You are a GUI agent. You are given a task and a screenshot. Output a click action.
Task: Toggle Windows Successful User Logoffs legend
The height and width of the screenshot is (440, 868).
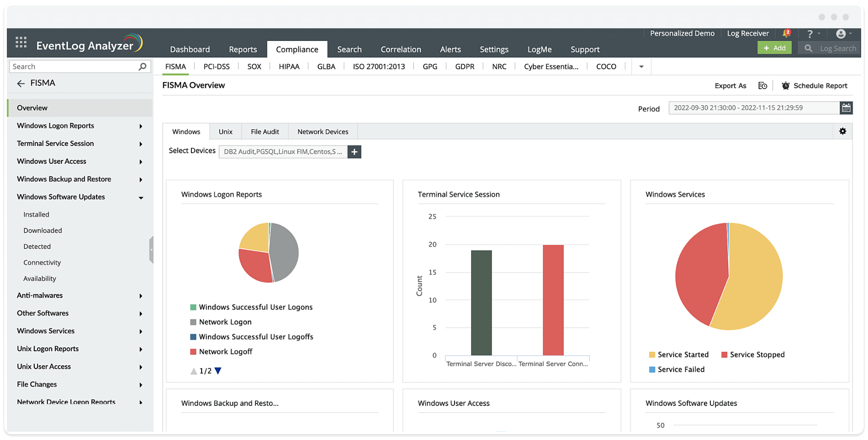click(x=251, y=337)
